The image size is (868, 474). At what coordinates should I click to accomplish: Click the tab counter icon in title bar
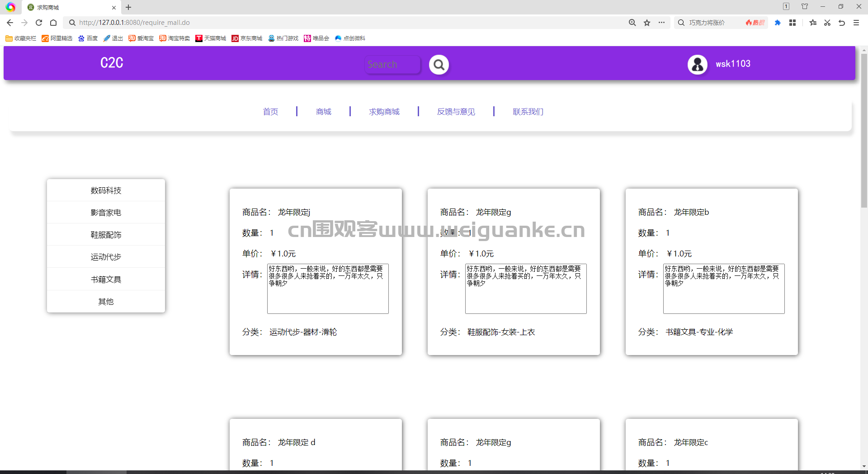(786, 6)
